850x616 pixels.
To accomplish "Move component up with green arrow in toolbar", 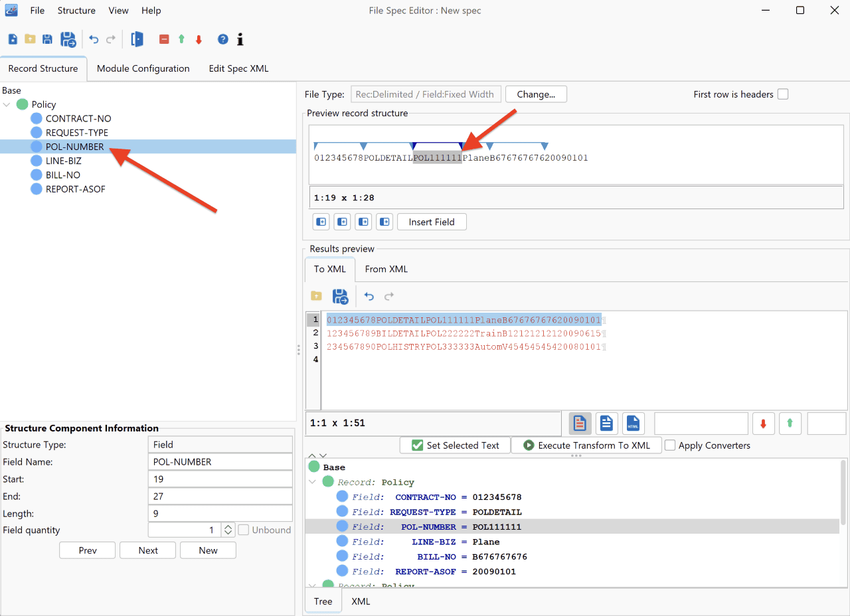I will [x=181, y=39].
